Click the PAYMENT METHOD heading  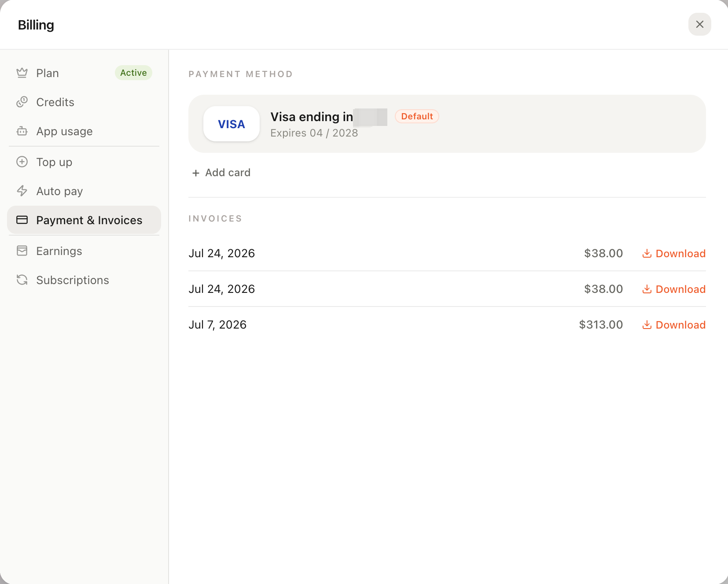point(241,74)
